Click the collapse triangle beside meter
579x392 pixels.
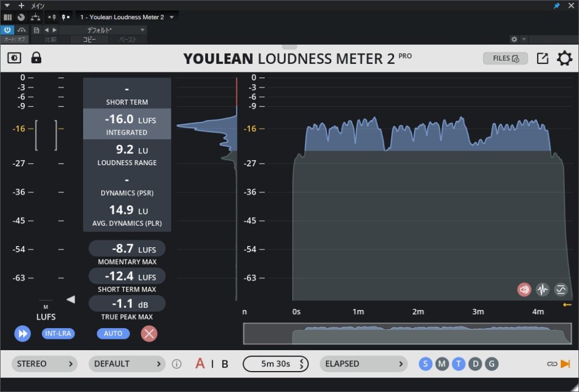(71, 299)
